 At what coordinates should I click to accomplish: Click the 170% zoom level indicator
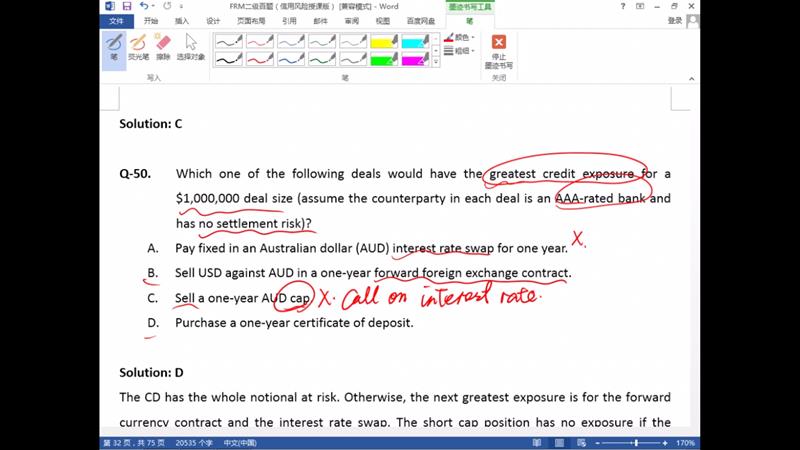click(x=685, y=443)
